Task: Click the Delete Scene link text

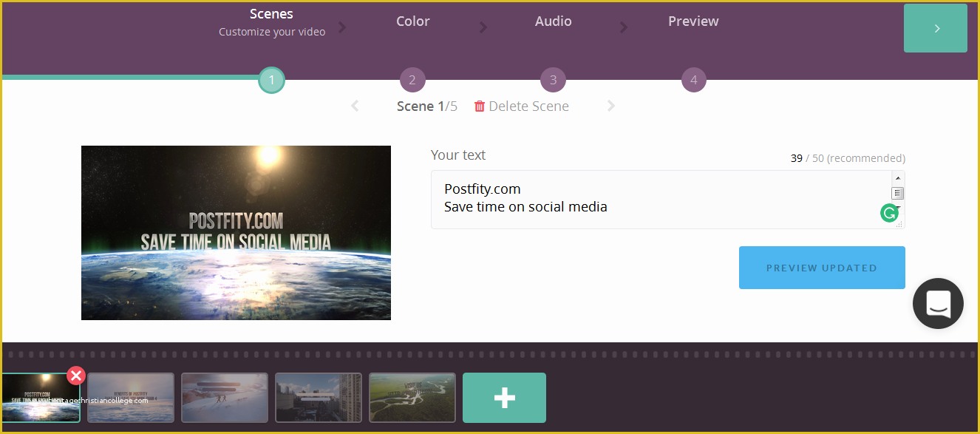Action: pyautogui.click(x=528, y=106)
